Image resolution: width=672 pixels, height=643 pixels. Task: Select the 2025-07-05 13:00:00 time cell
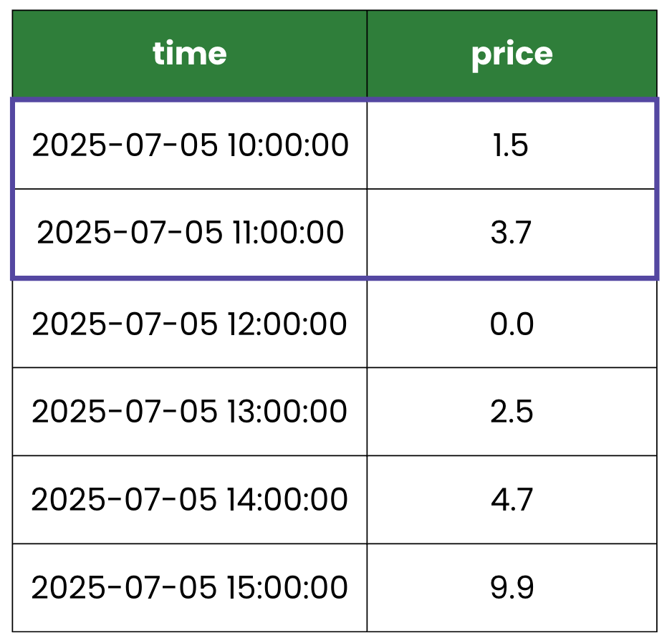pos(190,412)
